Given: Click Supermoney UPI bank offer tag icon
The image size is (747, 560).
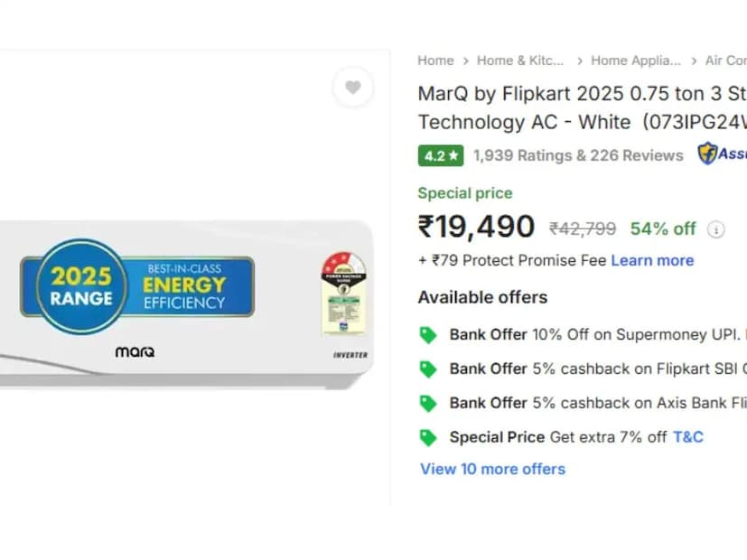Looking at the screenshot, I should pos(428,335).
